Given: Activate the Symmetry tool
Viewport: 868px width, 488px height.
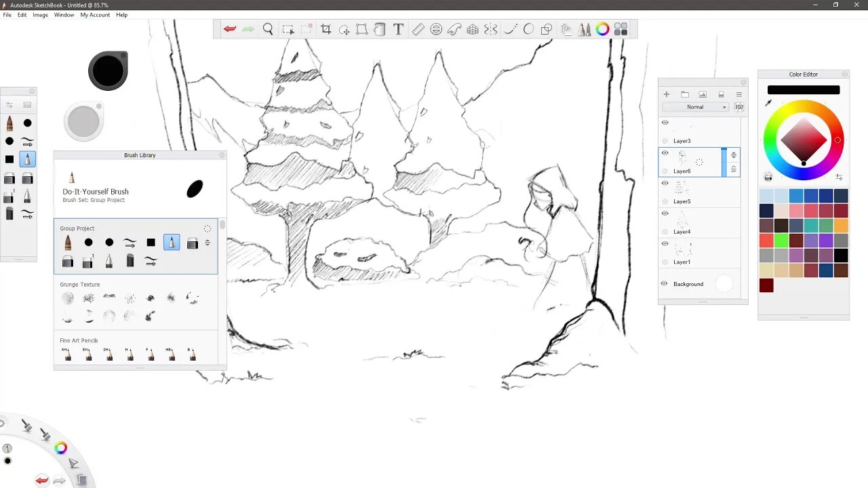Looking at the screenshot, I should [491, 29].
